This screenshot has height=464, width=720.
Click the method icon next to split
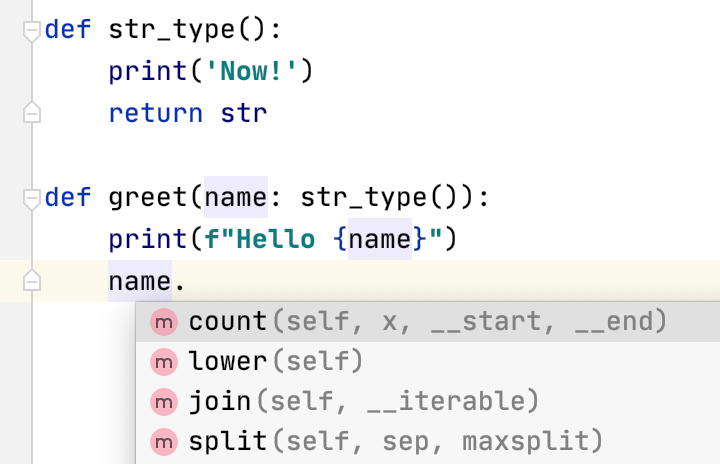pyautogui.click(x=162, y=441)
